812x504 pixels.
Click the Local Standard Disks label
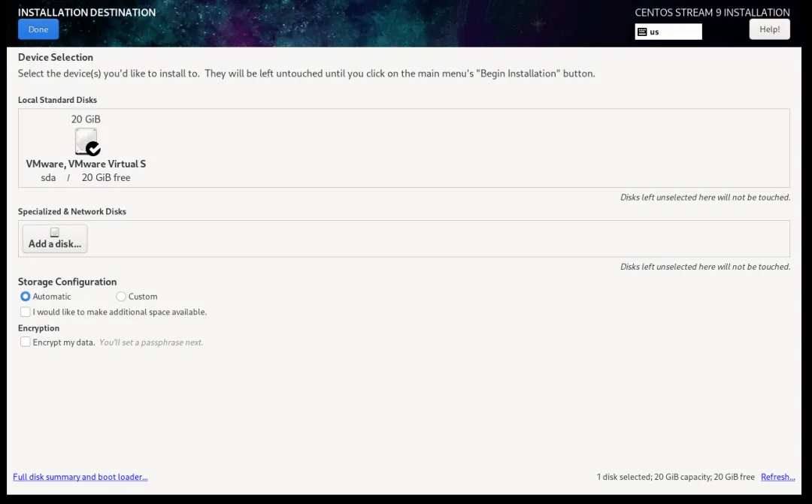click(x=57, y=100)
